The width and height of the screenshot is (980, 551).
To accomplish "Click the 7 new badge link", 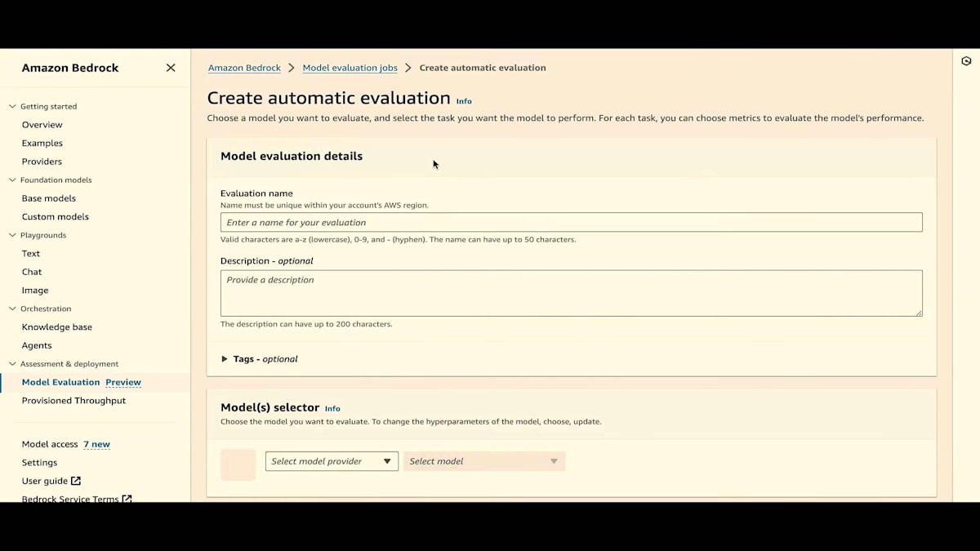I will coord(96,444).
